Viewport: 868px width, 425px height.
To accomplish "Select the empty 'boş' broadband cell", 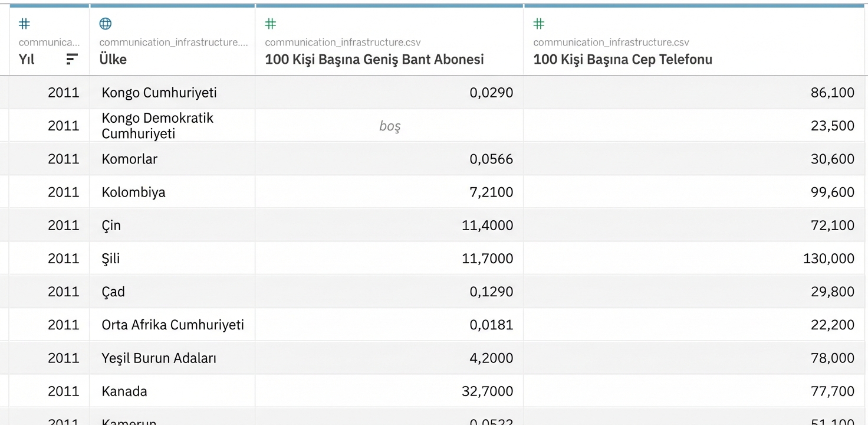I will coord(389,126).
